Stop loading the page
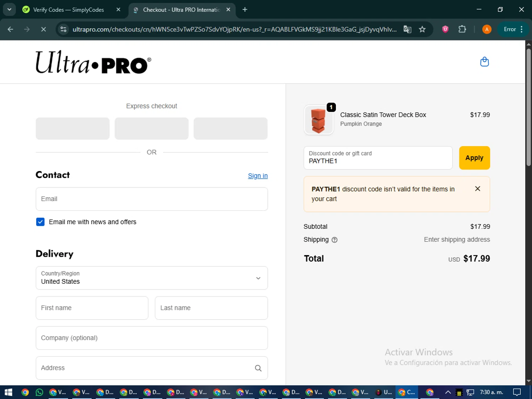 pos(43,29)
